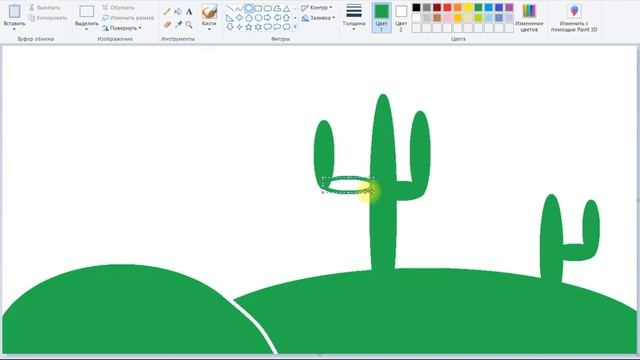Click the Обрезать crop button
The width and height of the screenshot is (640, 360).
click(118, 8)
